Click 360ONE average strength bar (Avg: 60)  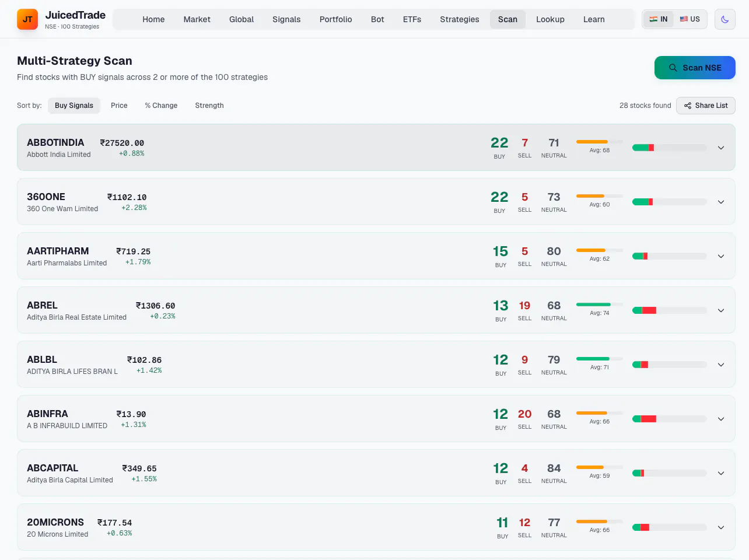(600, 196)
